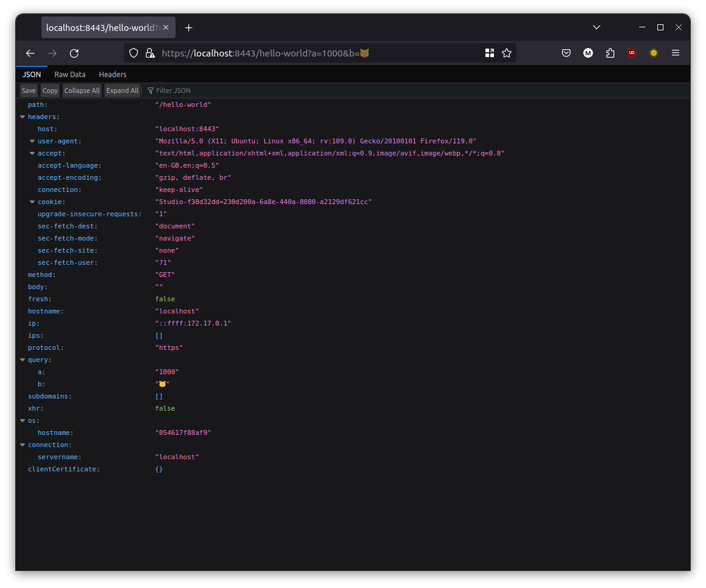This screenshot has height=588, width=706.
Task: Click the tracking protection shield icon
Action: tap(133, 53)
